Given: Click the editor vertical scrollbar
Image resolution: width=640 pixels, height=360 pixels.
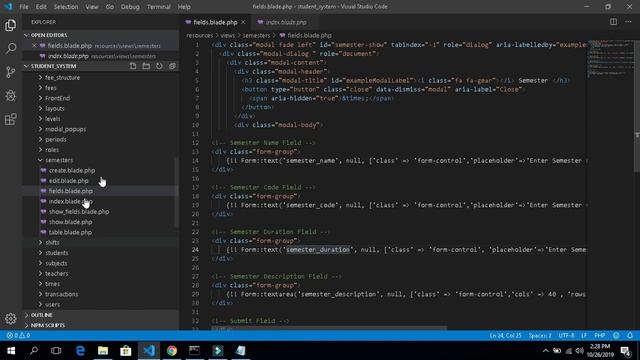Looking at the screenshot, I should point(637,106).
